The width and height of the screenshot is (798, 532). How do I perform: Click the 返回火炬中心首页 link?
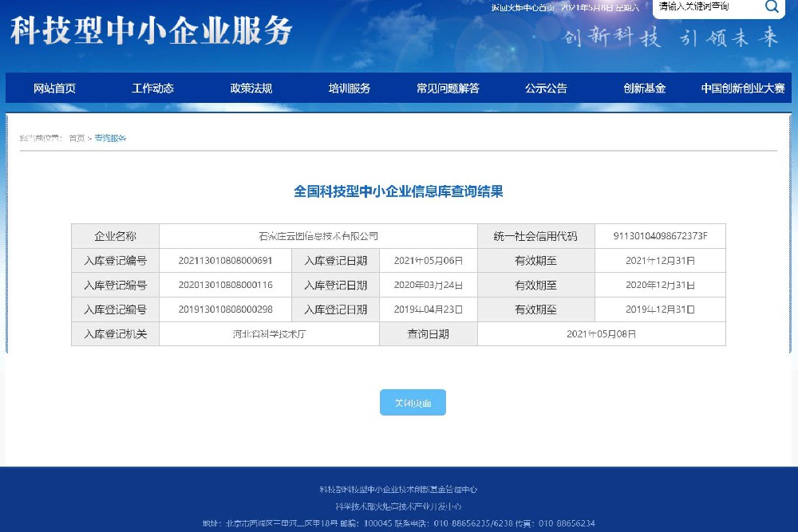point(523,7)
